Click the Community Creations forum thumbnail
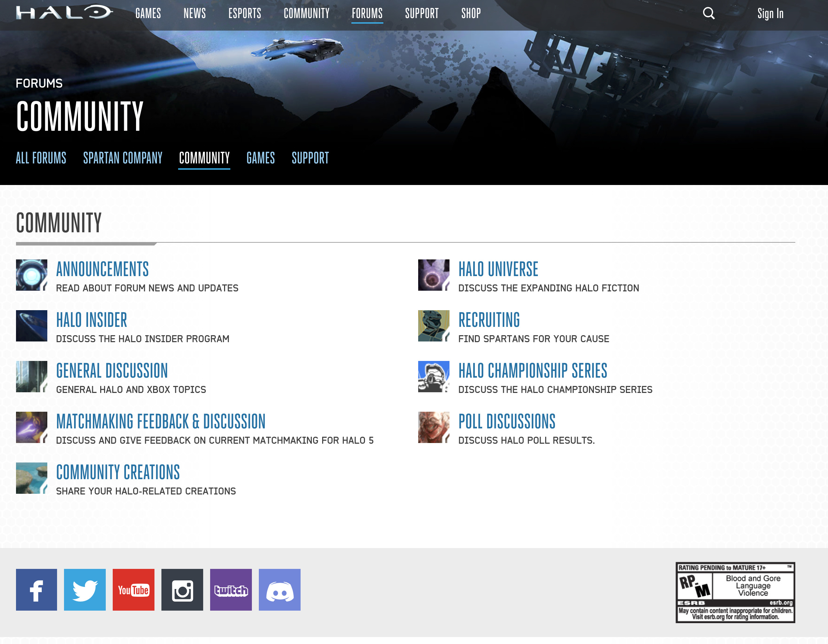Image resolution: width=828 pixels, height=644 pixels. 31,478
